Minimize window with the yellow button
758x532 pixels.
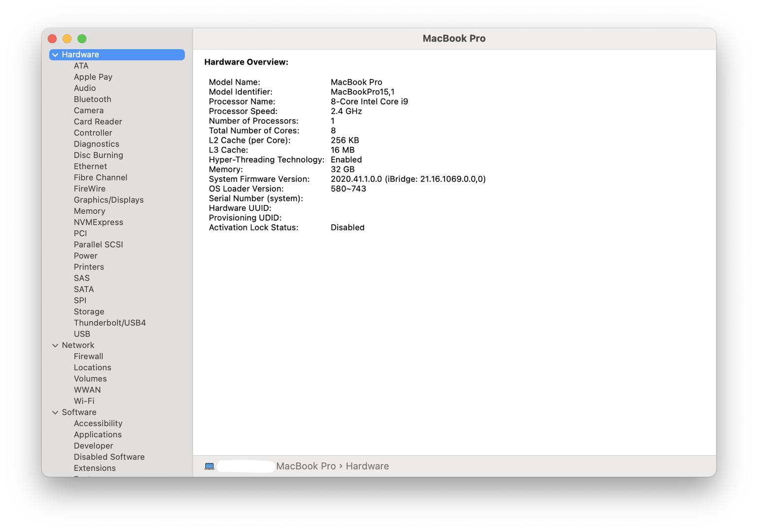pos(67,39)
